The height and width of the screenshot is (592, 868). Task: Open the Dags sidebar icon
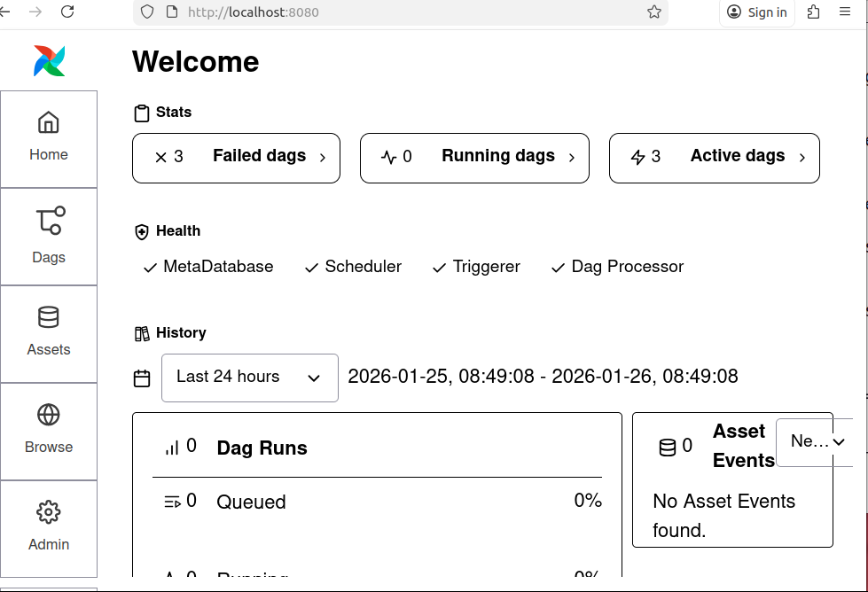click(49, 221)
